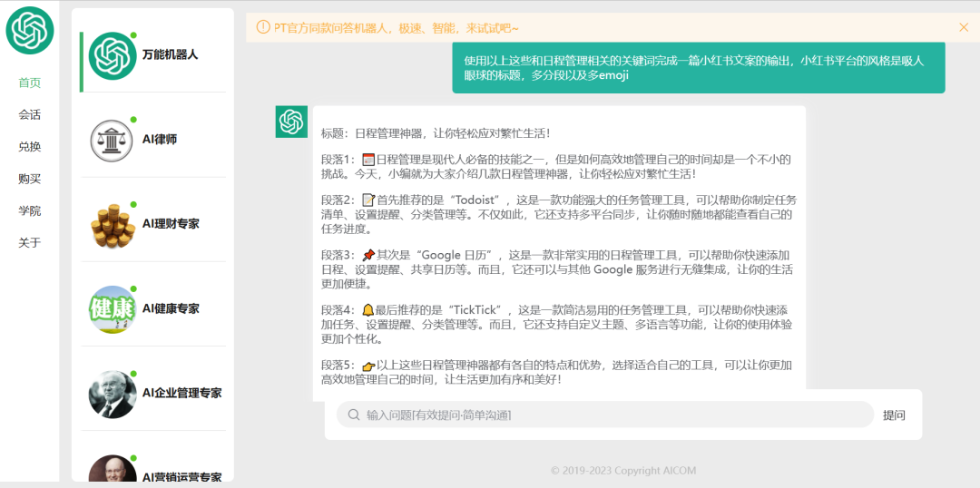Select 万能机器人 bot name
980x488 pixels.
pos(170,55)
